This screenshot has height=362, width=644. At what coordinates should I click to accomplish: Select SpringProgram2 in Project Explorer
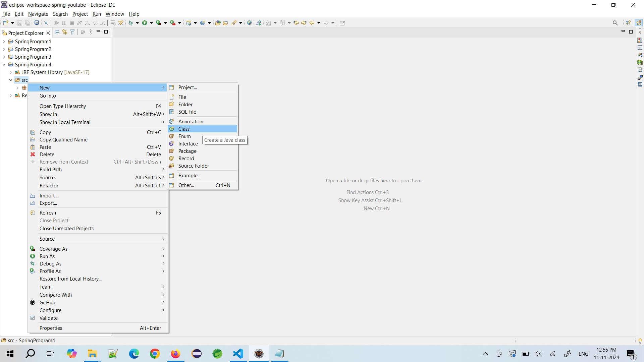(33, 49)
